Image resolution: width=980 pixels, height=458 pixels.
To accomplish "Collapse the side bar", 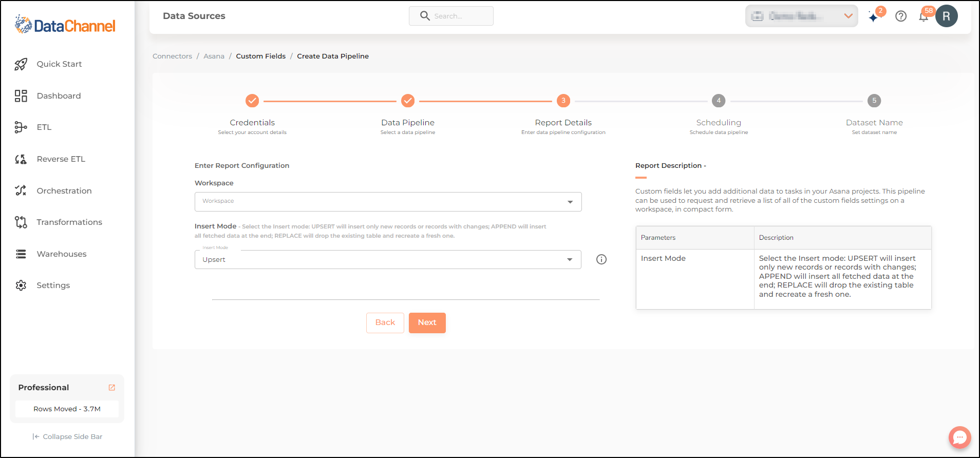I will [67, 437].
